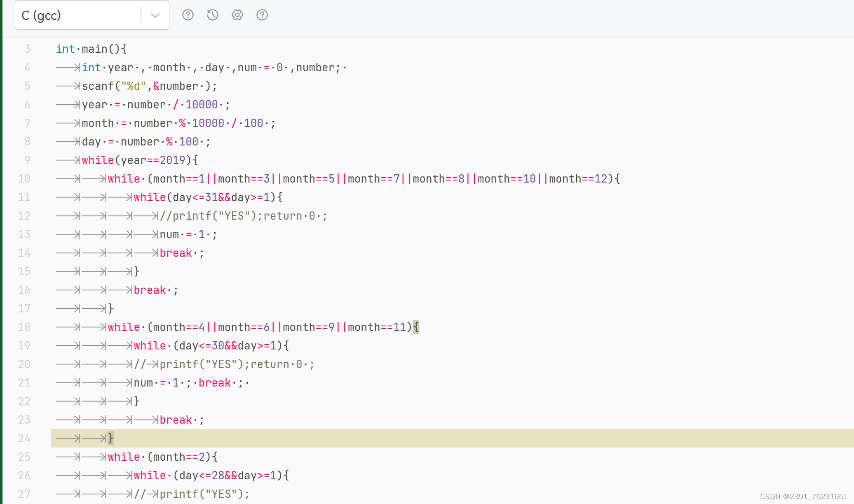Open the code history clock icon

(213, 15)
